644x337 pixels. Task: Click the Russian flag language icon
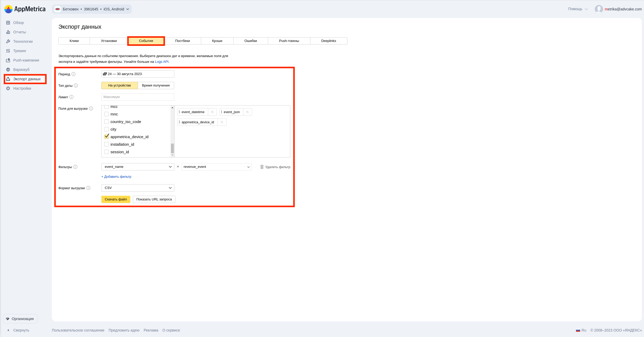tap(578, 330)
